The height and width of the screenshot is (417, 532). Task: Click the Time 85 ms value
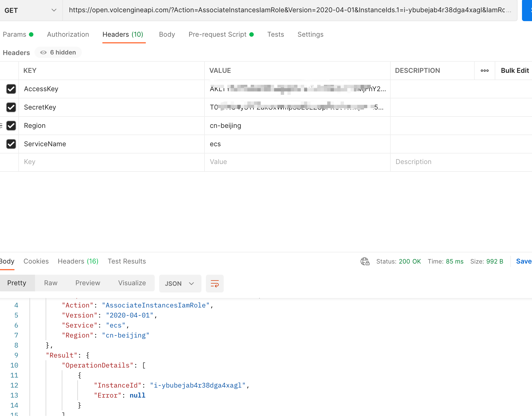pyautogui.click(x=455, y=261)
